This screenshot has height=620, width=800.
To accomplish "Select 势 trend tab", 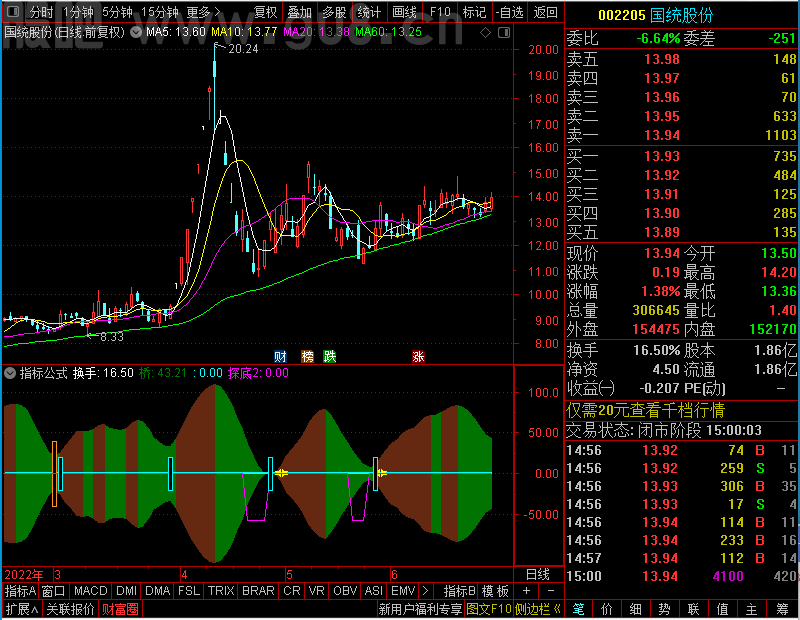I will [664, 609].
